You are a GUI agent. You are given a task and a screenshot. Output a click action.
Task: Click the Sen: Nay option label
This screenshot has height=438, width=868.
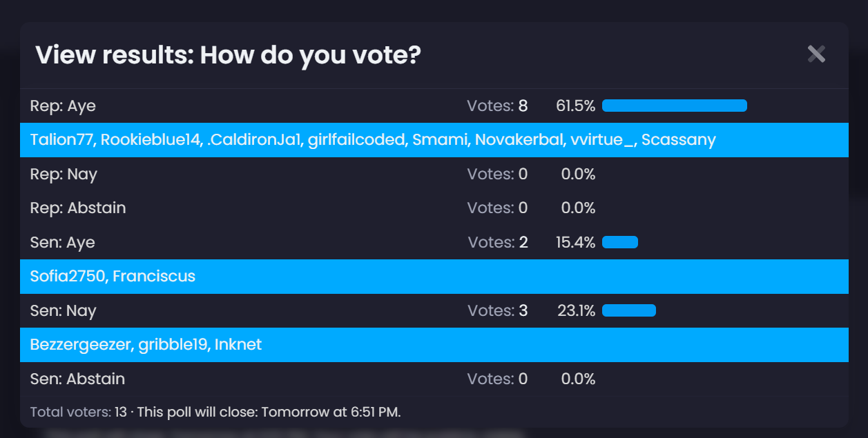(64, 311)
